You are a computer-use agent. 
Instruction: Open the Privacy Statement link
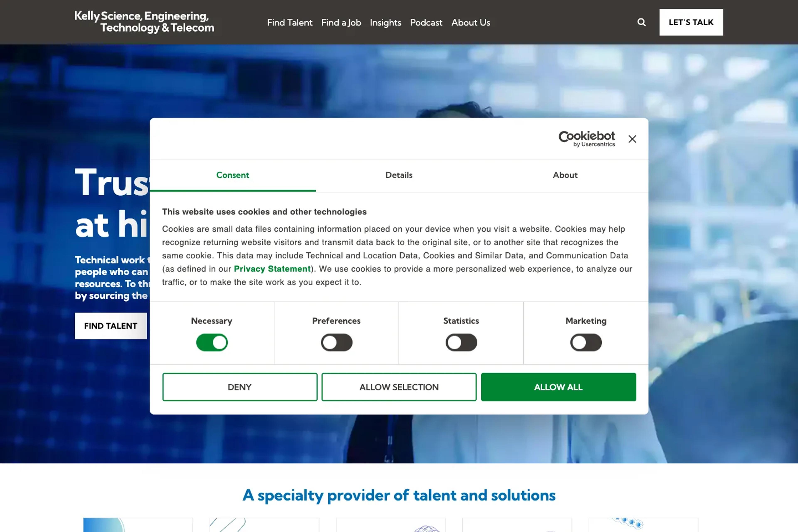(272, 269)
